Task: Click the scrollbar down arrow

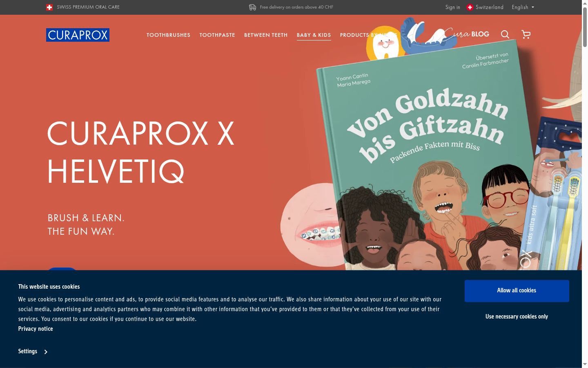Action: 585,364
